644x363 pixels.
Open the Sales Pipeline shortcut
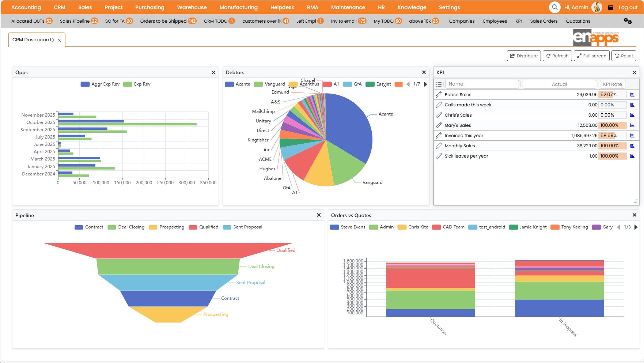tap(75, 21)
